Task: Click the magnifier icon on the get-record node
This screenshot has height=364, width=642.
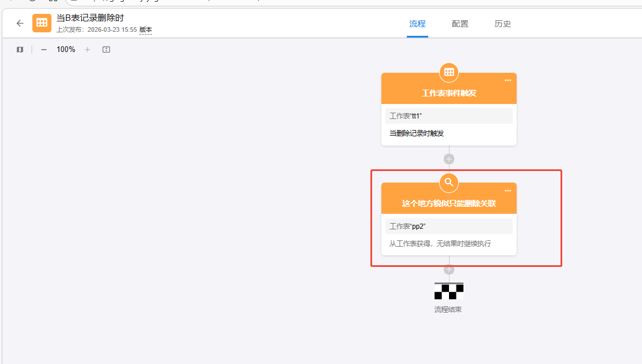Action: tap(449, 183)
